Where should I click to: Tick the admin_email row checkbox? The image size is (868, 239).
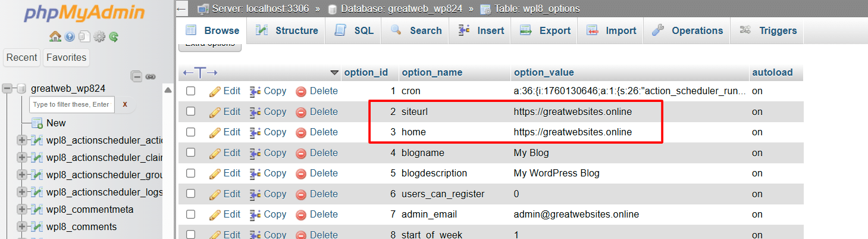tap(190, 214)
